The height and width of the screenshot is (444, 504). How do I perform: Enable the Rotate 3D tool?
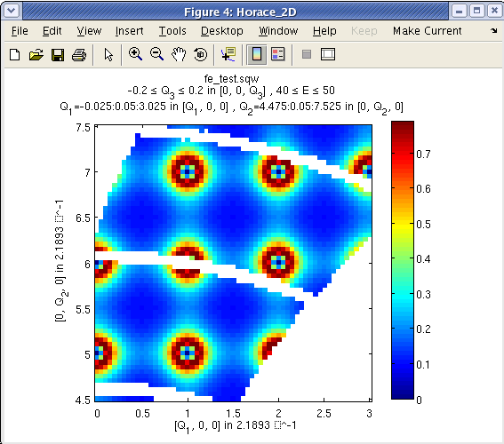click(x=201, y=54)
